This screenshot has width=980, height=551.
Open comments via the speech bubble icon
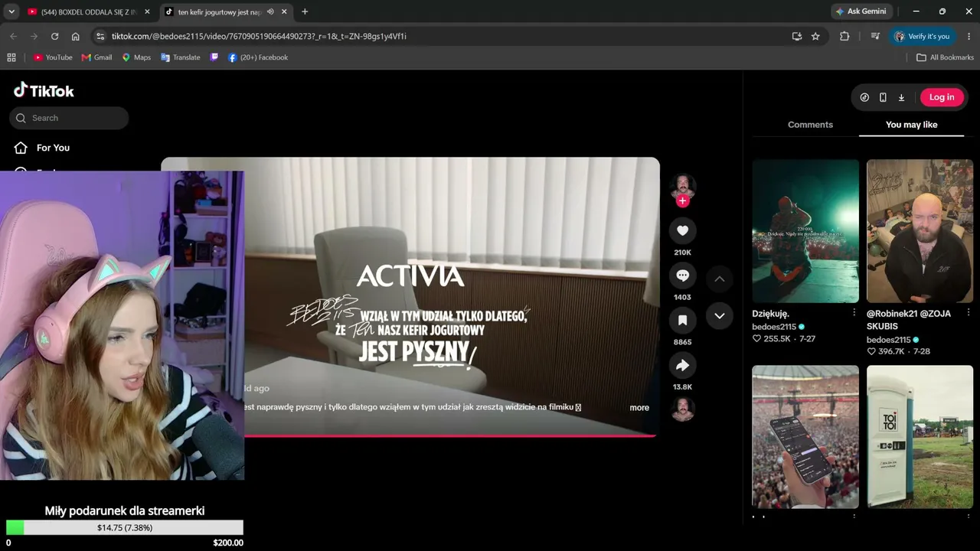[682, 275]
